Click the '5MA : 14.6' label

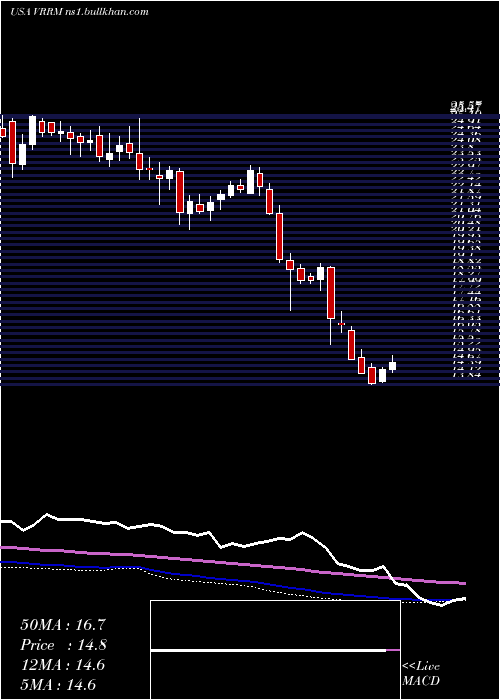58,685
